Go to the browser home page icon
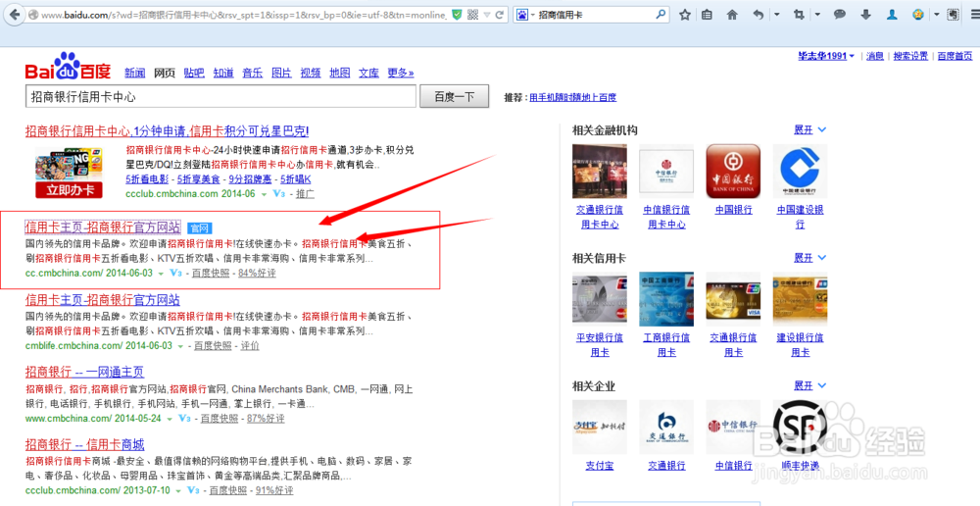 click(x=732, y=15)
